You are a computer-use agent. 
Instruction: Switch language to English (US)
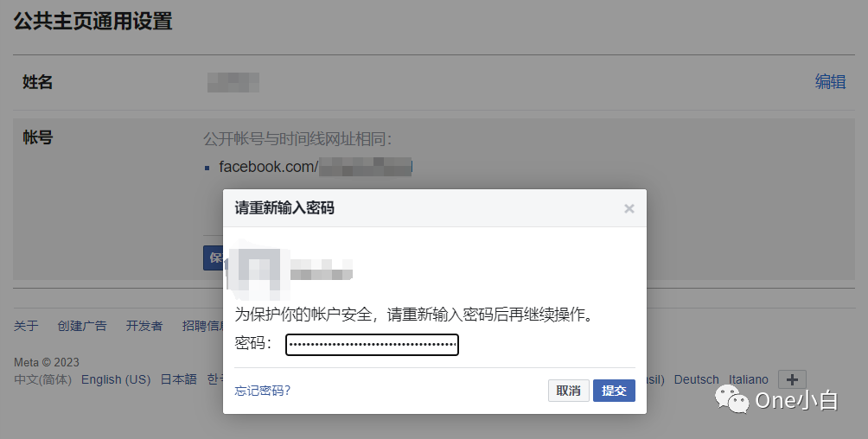[116, 379]
